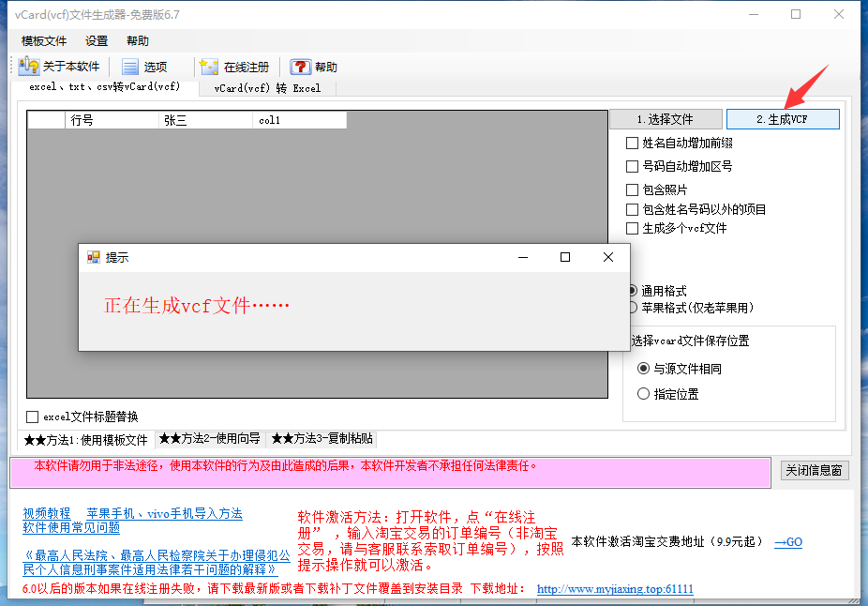Select 指定位置 as save location
The width and height of the screenshot is (868, 606).
642,394
